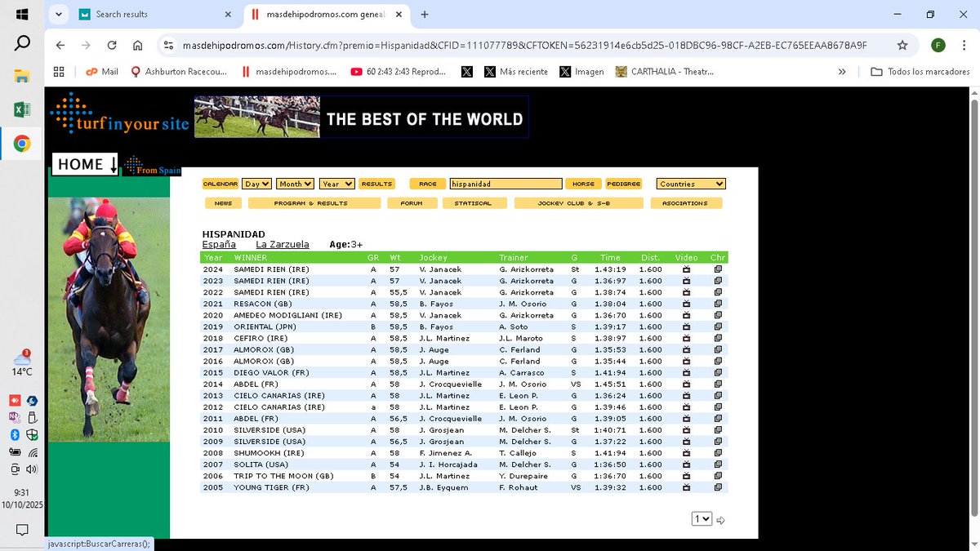This screenshot has width=980, height=551.
Task: Open the Windows Start menu
Action: point(22,14)
